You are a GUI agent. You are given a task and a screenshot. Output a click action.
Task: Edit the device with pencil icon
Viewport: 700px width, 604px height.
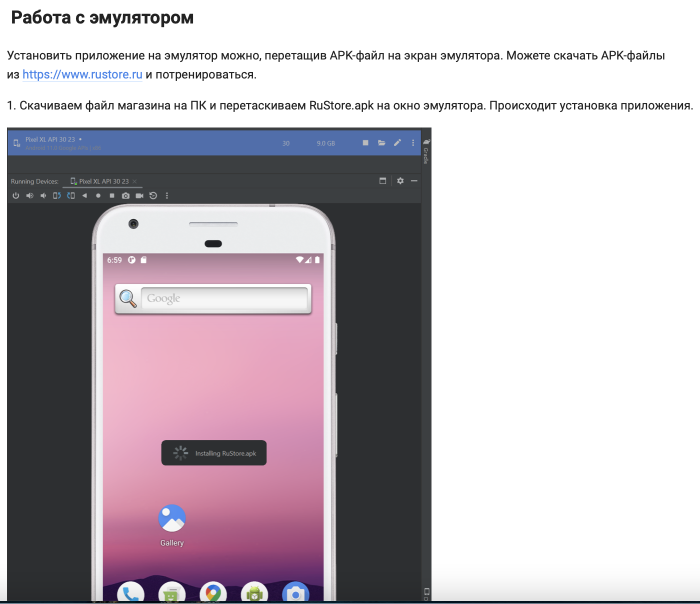(x=397, y=143)
